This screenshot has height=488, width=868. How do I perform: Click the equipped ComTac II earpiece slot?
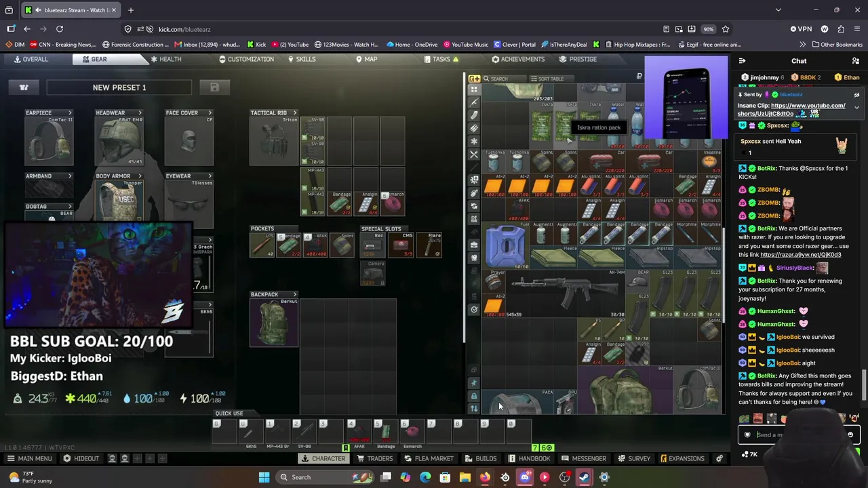pyautogui.click(x=49, y=141)
